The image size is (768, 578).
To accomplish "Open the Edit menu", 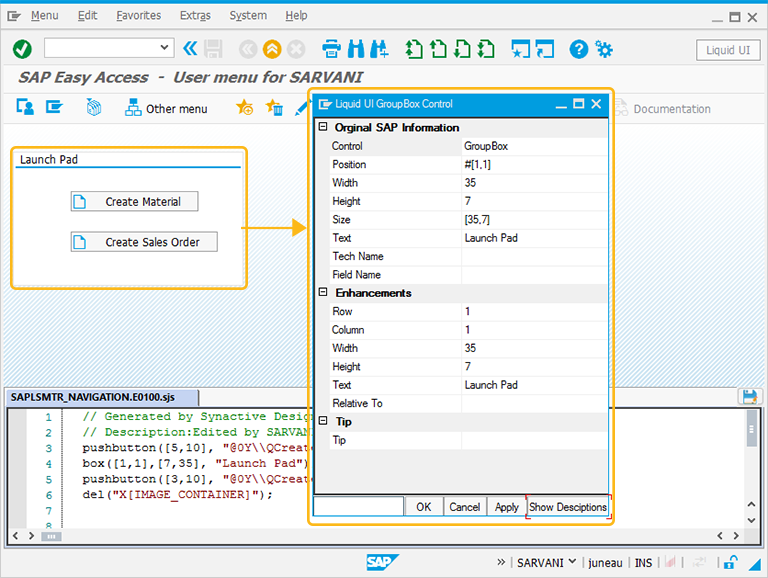I will [x=87, y=16].
